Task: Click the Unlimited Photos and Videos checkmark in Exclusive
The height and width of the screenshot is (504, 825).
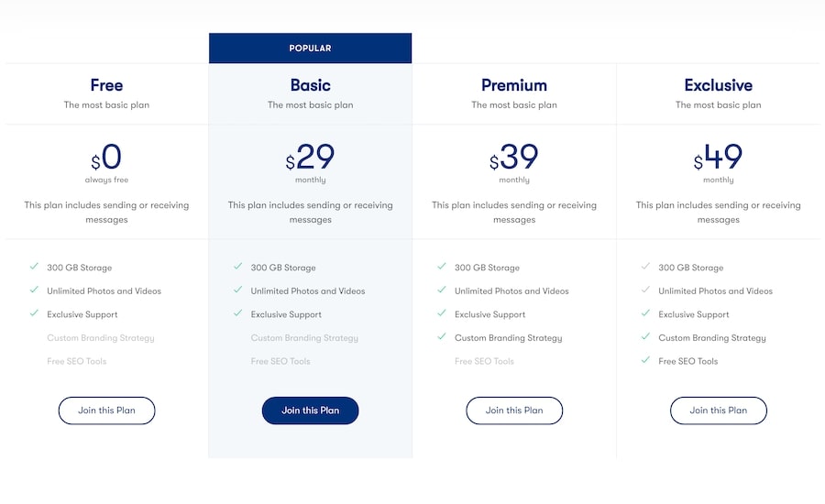Action: pyautogui.click(x=645, y=290)
